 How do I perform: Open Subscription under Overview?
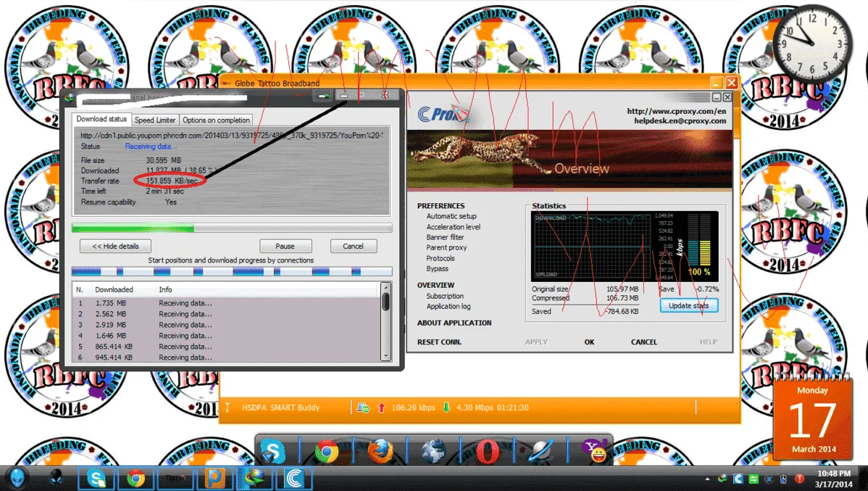click(445, 296)
